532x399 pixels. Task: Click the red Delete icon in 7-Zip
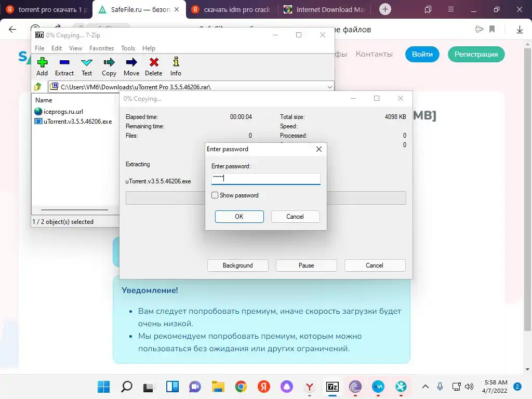(x=154, y=66)
